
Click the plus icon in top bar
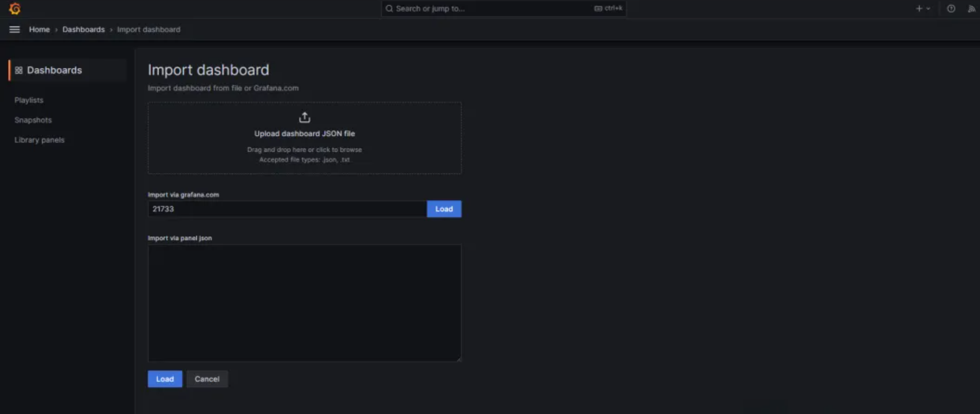pos(919,9)
